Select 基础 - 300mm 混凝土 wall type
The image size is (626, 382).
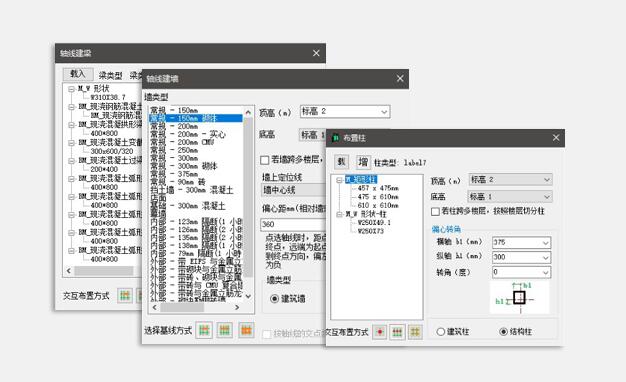point(188,206)
